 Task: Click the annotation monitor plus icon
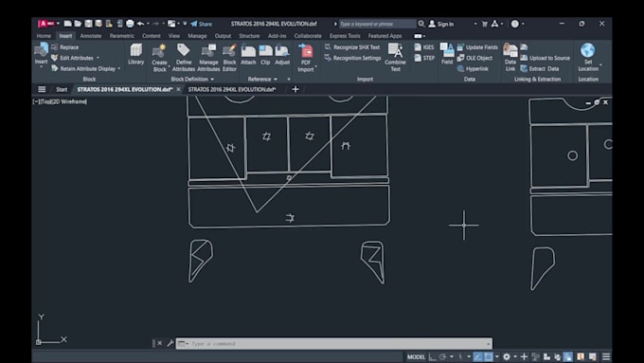coord(524,356)
